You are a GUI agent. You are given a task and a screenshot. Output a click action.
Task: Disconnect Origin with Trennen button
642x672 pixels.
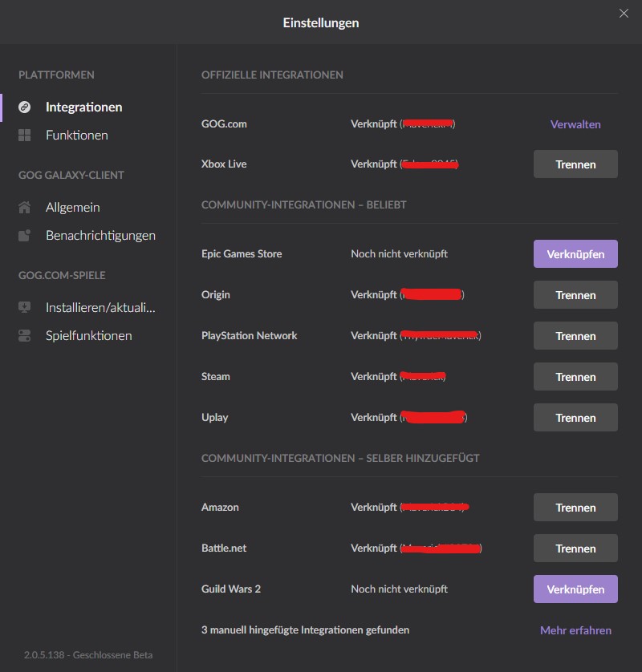[575, 295]
